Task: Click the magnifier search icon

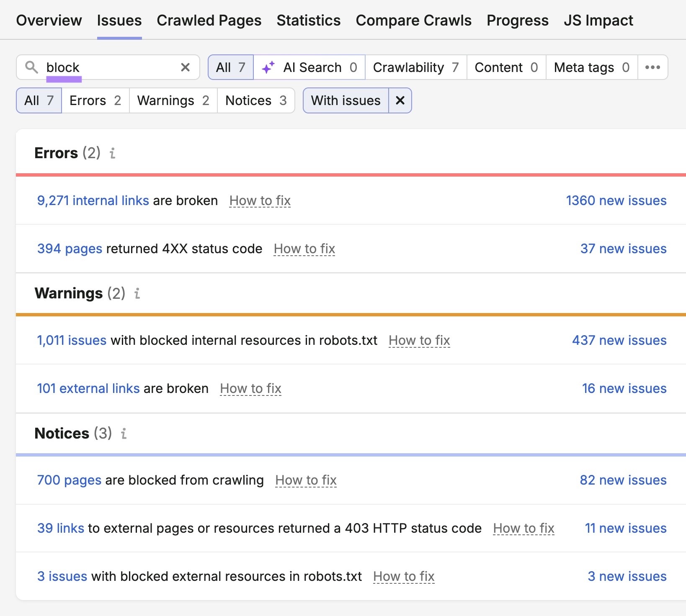Action: 31,67
